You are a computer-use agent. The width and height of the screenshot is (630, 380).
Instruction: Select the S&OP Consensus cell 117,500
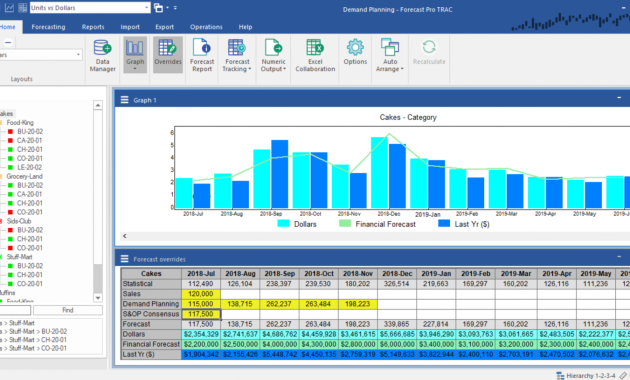(x=200, y=314)
